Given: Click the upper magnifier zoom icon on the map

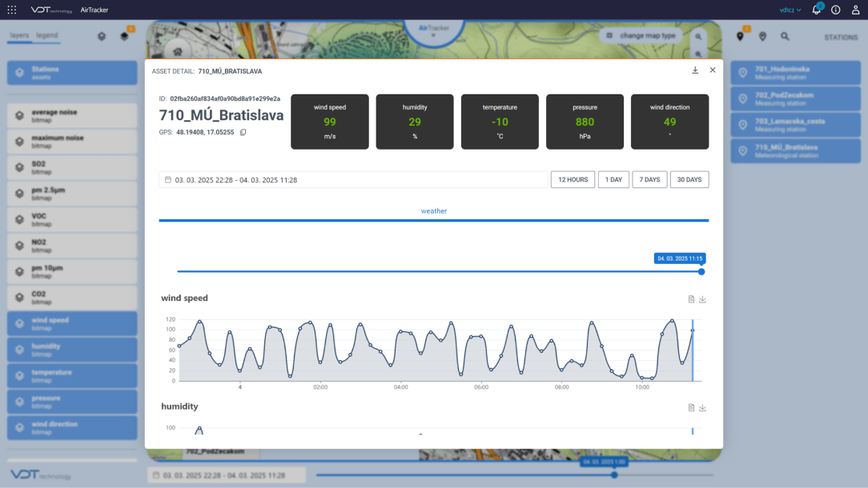Looking at the screenshot, I should point(698,37).
